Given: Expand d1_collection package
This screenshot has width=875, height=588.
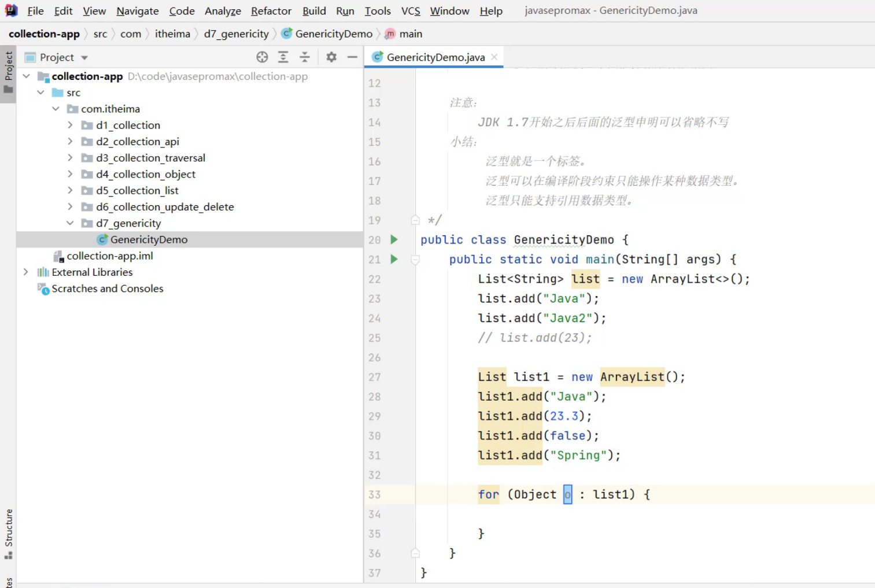Looking at the screenshot, I should 70,125.
